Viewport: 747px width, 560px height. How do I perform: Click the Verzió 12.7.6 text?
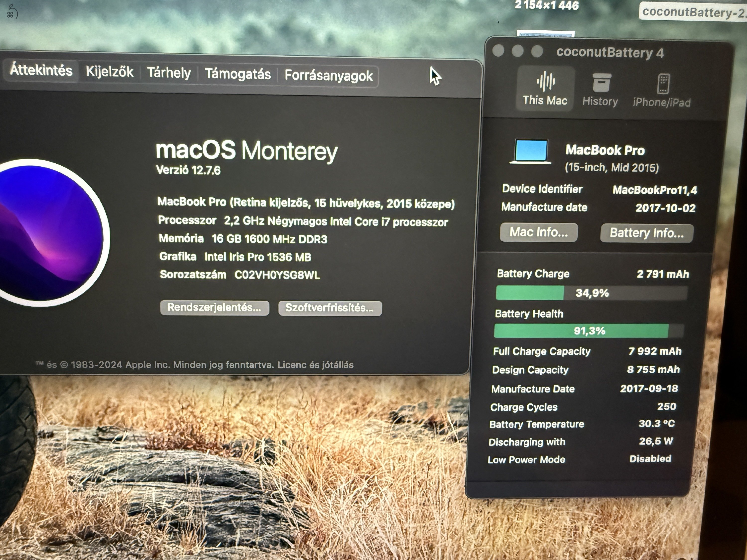[188, 170]
